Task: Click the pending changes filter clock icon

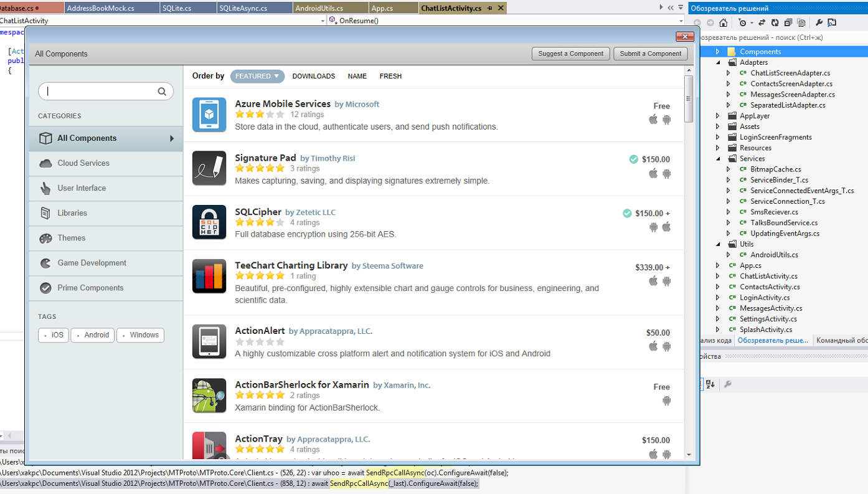Action: [742, 22]
